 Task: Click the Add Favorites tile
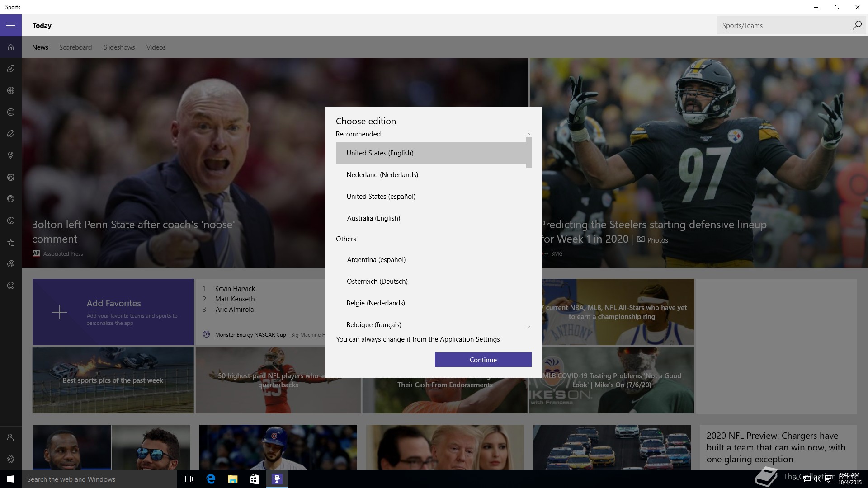113,312
